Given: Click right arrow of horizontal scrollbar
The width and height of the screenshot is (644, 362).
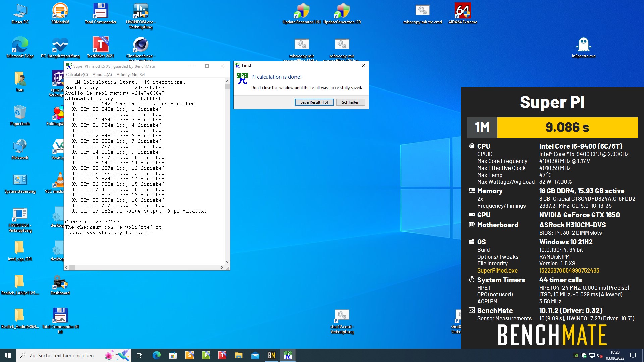Looking at the screenshot, I should [221, 267].
